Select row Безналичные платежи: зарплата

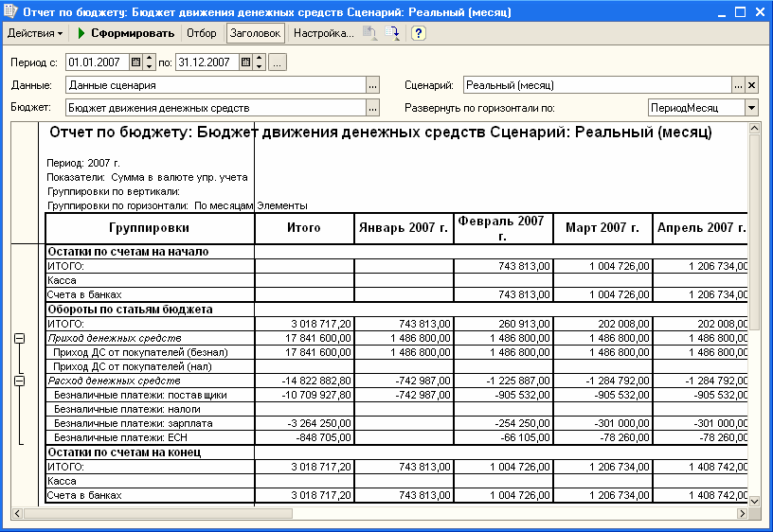tap(396, 424)
